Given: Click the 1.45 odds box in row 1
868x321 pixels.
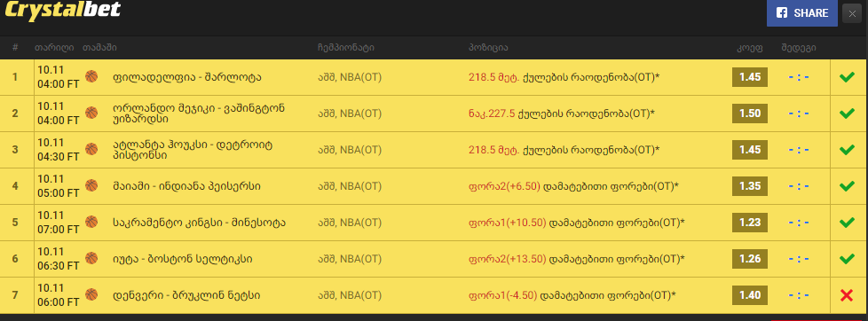Looking at the screenshot, I should point(750,77).
